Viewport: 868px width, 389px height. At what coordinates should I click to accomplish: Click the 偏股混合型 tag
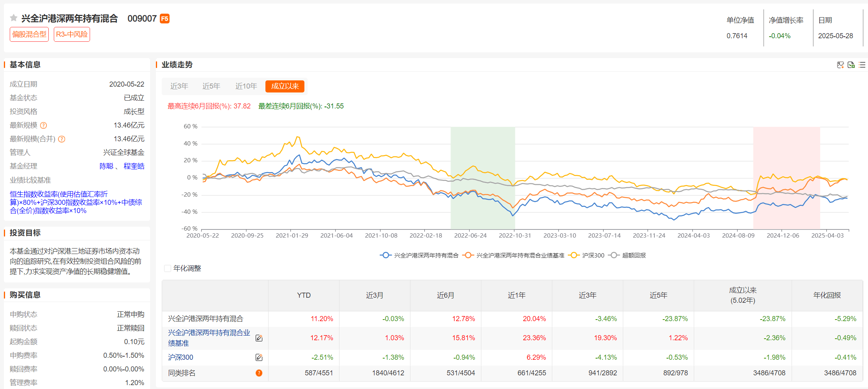[29, 34]
